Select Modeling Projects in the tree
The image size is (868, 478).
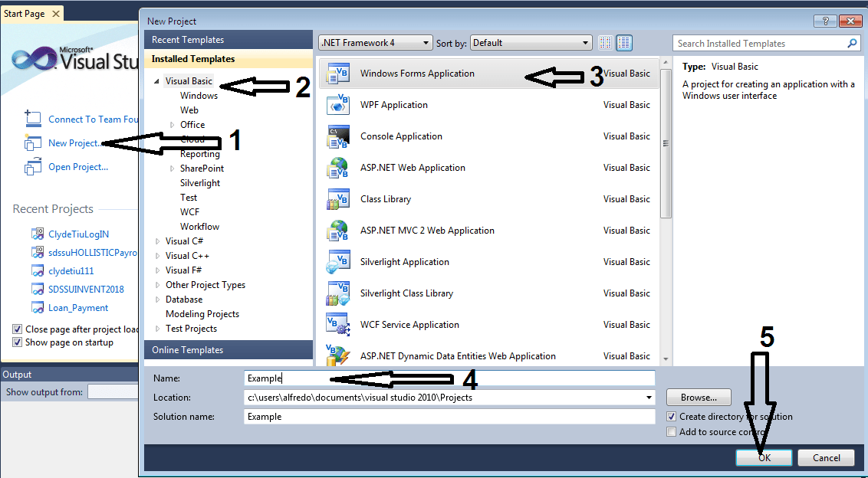point(202,314)
